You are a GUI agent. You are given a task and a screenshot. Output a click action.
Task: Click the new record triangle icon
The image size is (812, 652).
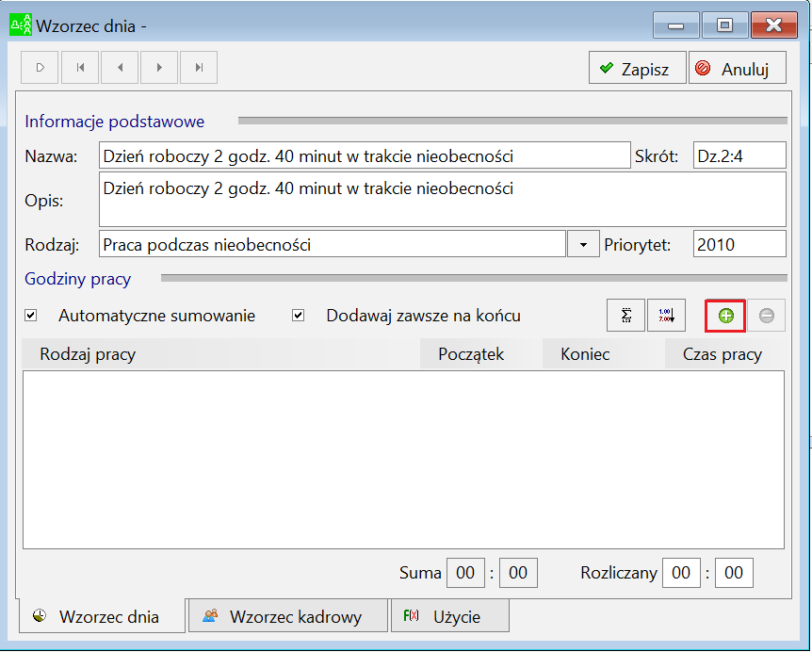point(40,67)
